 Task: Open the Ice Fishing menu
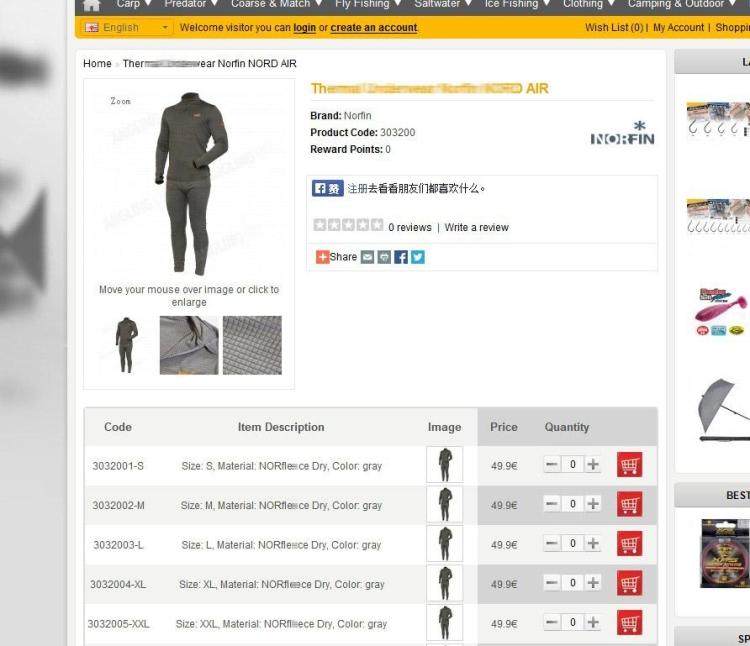click(x=517, y=4)
